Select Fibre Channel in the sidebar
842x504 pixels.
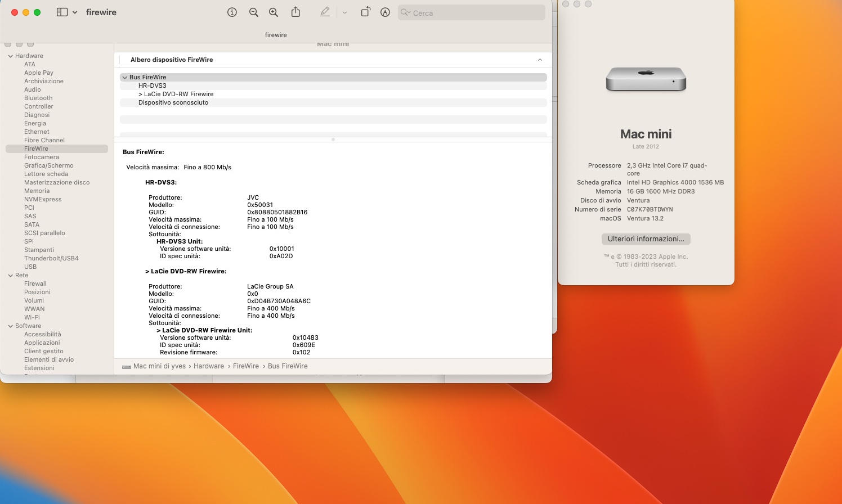44,141
